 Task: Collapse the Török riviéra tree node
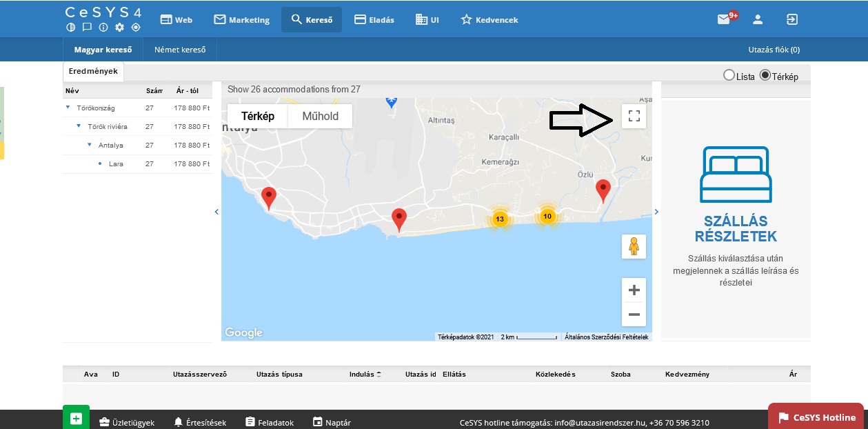pos(79,126)
